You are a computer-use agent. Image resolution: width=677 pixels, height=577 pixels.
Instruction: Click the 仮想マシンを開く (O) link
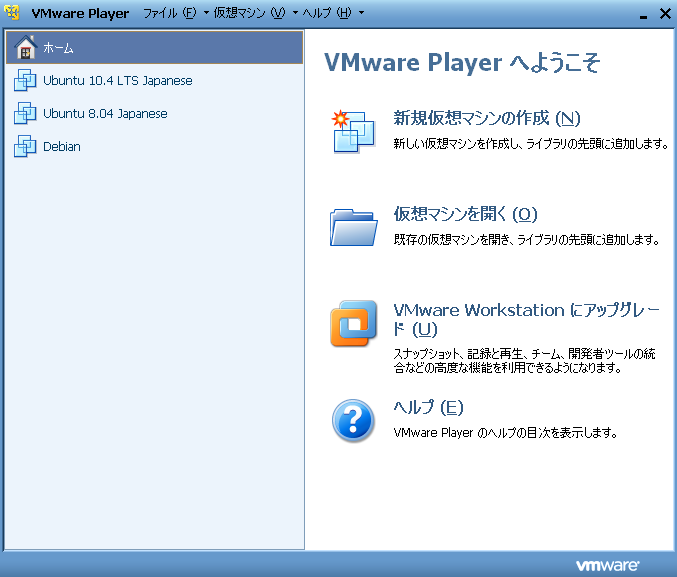tap(465, 214)
